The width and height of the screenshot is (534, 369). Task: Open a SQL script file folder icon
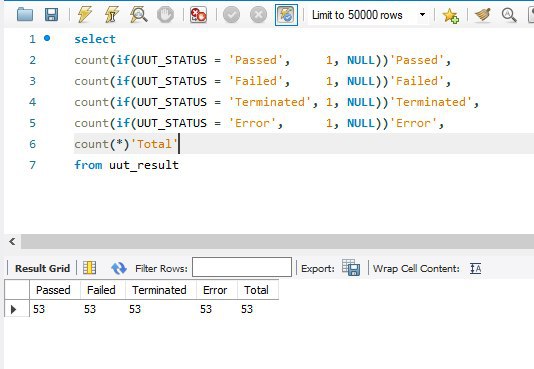point(25,15)
